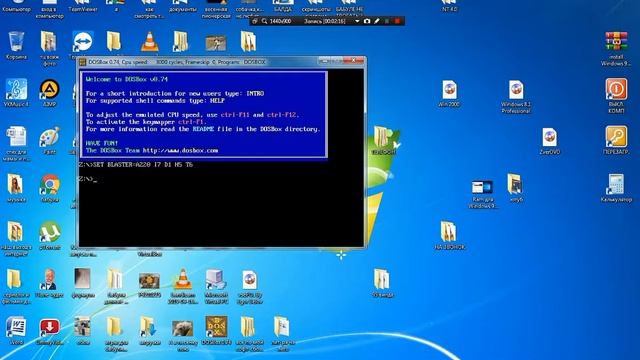This screenshot has width=640, height=360.
Task: Stop recording with red button in recorder bar
Action: (x=397, y=21)
